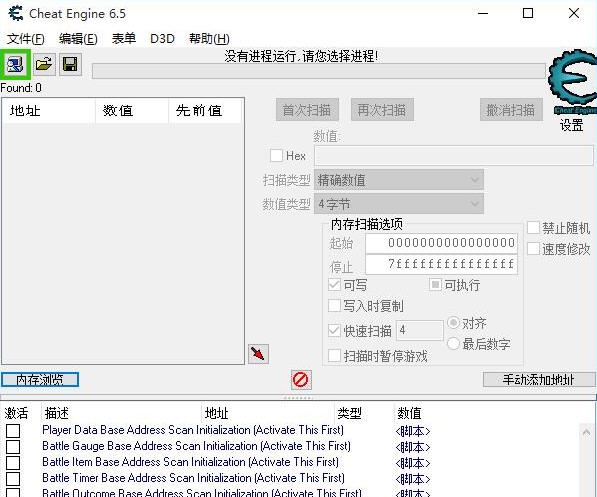Minimize the Cheat Engine window

click(483, 14)
